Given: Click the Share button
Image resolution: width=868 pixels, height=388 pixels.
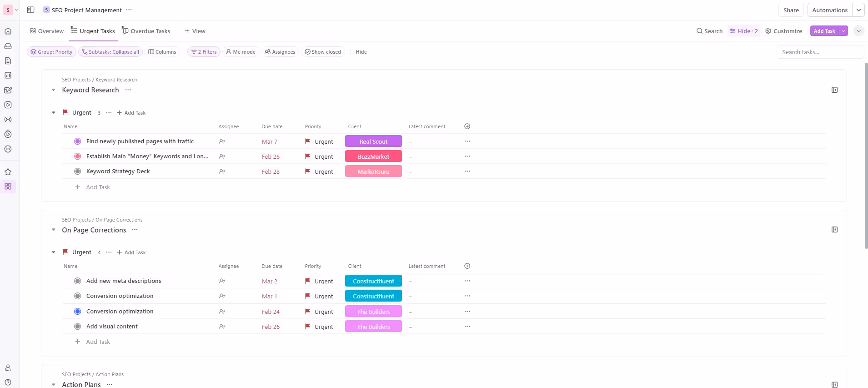Looking at the screenshot, I should click(791, 10).
